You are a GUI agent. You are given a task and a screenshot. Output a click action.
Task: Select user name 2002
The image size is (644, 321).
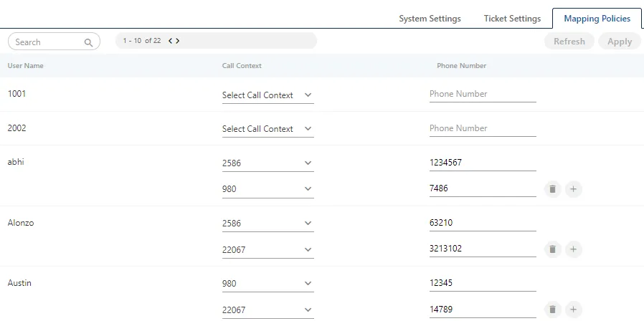click(16, 128)
